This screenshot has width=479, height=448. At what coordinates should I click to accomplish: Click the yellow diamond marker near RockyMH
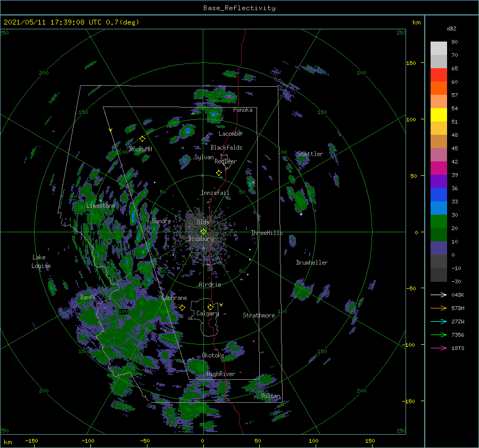(142, 139)
